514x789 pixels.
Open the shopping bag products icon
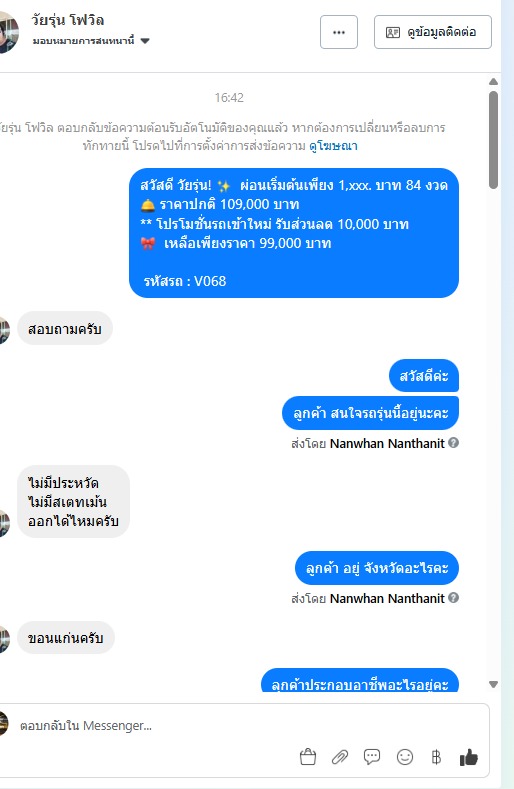pyautogui.click(x=308, y=757)
